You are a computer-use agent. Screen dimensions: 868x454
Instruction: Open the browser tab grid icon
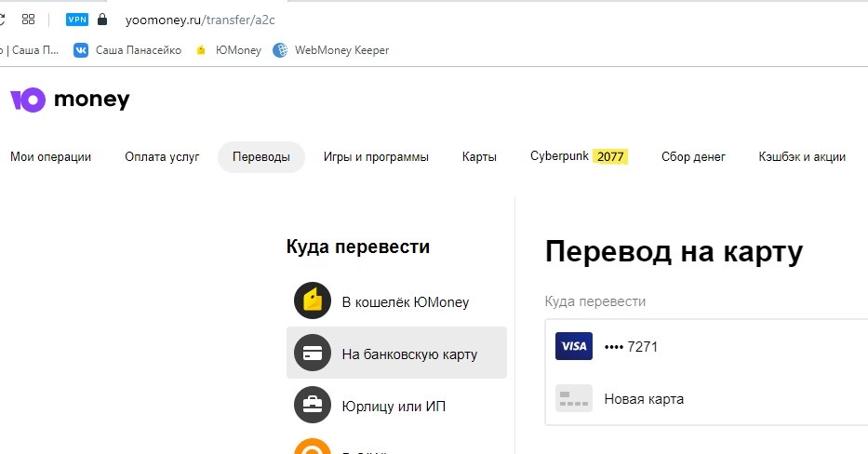[28, 20]
